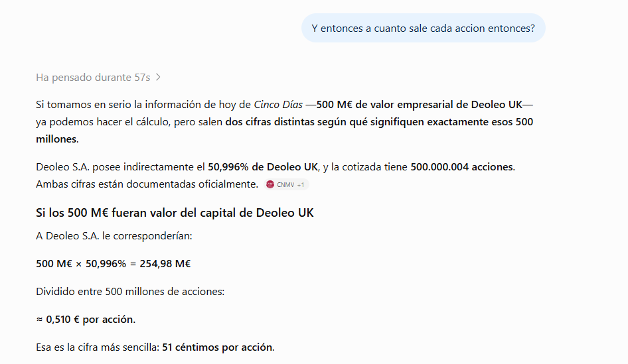Click the formula "500 M€ × 50,996% = 254,98 M€"
The width and height of the screenshot is (628, 364).
[x=114, y=264]
